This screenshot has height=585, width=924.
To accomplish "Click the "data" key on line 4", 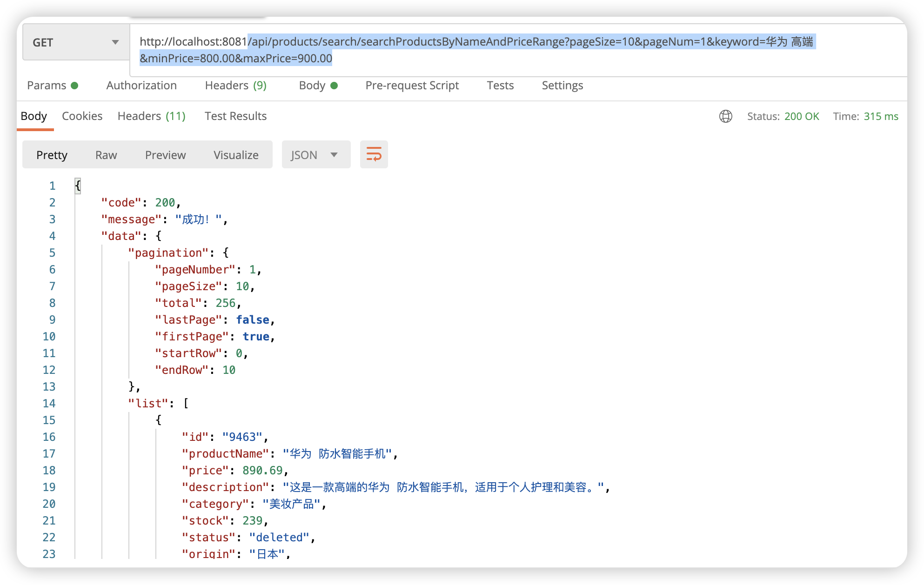I will click(121, 236).
